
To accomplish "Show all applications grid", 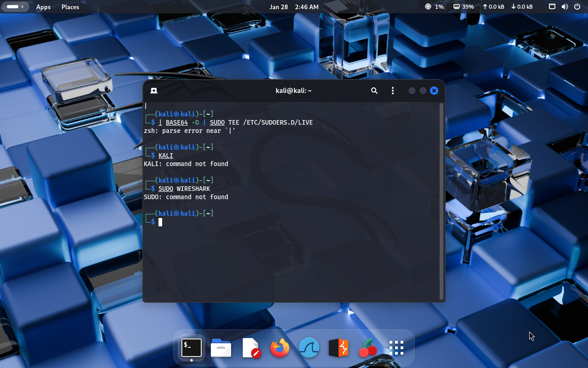I will click(396, 348).
